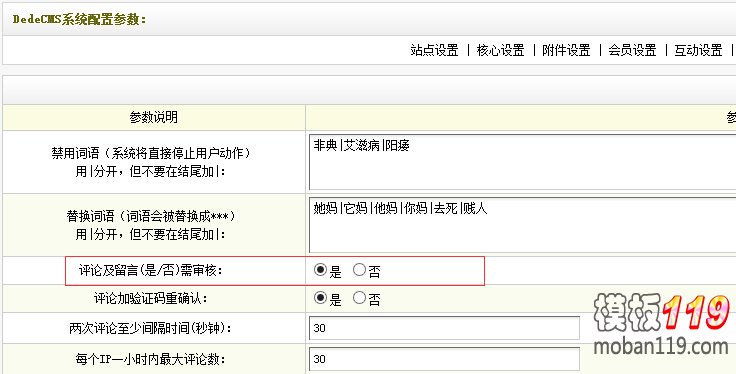
Task: Open 附件设置 settings tab
Action: pos(566,50)
